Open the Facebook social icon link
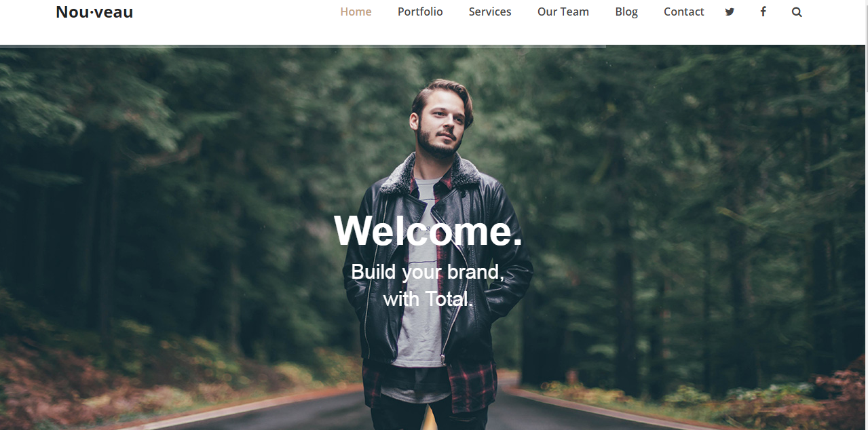868x430 pixels. click(x=763, y=12)
